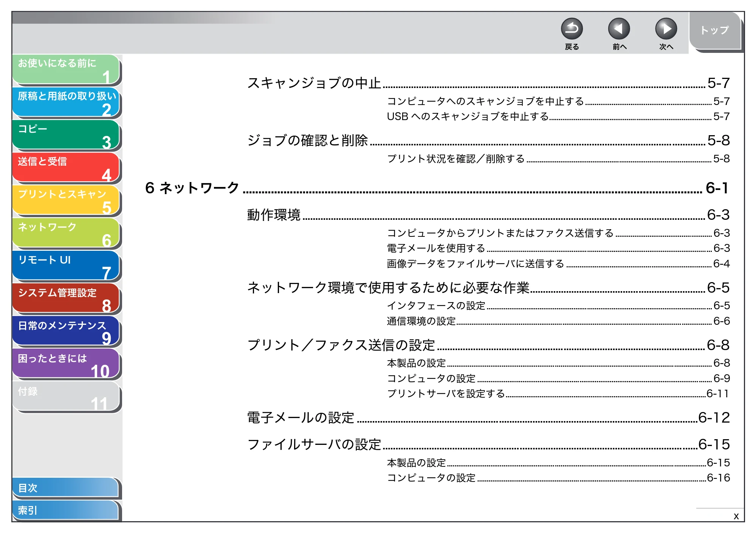Click page number 6-1 for ネットワーク
Image resolution: width=756 pixels, height=534 pixels.
point(717,188)
